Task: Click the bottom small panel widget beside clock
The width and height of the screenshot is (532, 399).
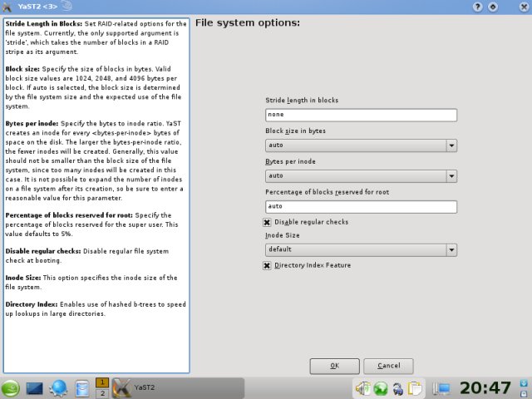Action: coord(524,393)
